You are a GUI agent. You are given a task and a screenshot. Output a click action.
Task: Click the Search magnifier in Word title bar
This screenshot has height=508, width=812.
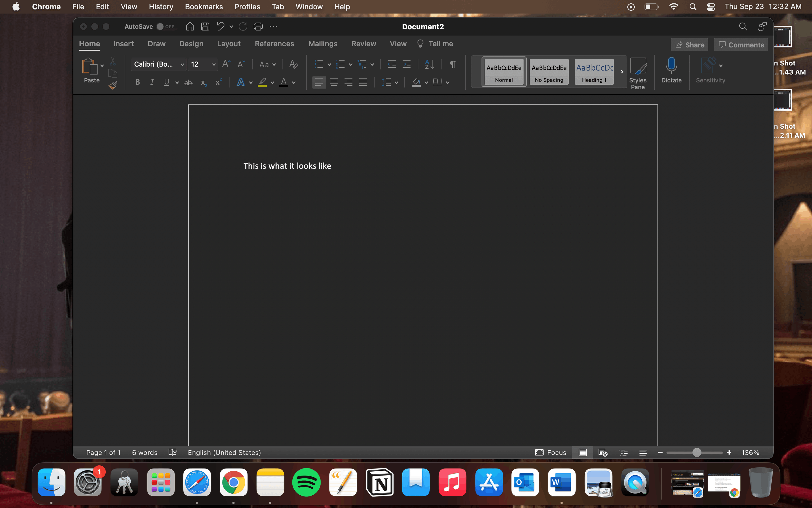click(743, 27)
